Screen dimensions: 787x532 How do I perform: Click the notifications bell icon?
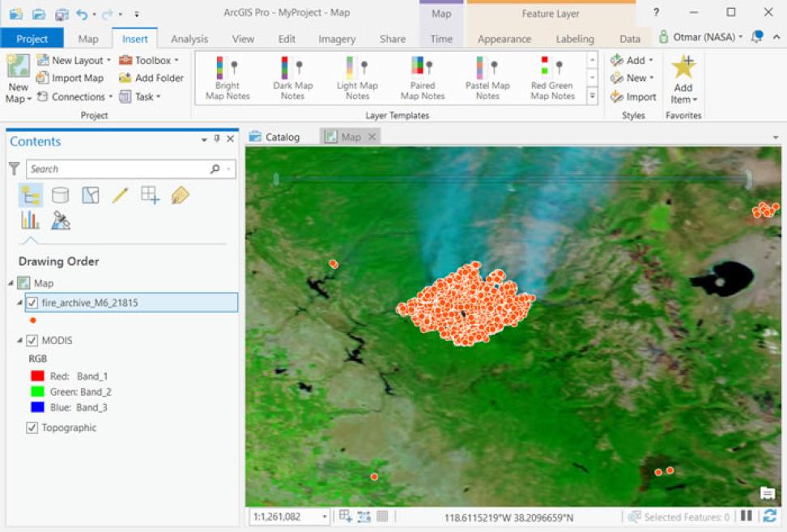[757, 36]
